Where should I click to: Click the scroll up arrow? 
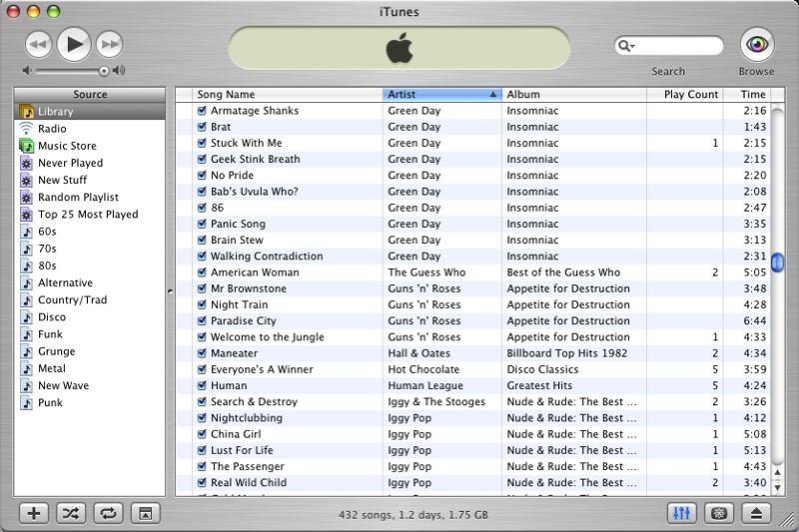tap(778, 472)
